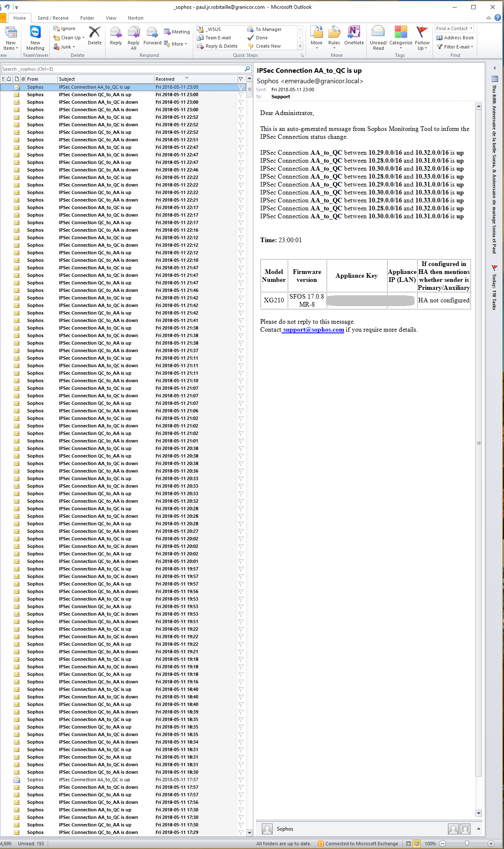Forward the selected message
The image size is (504, 849).
point(152,36)
